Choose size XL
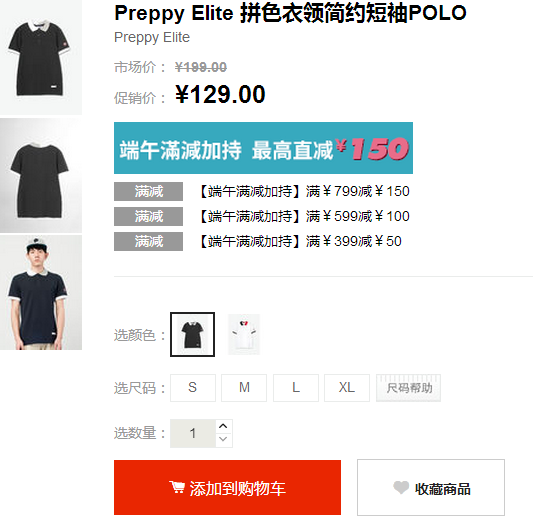 point(347,388)
